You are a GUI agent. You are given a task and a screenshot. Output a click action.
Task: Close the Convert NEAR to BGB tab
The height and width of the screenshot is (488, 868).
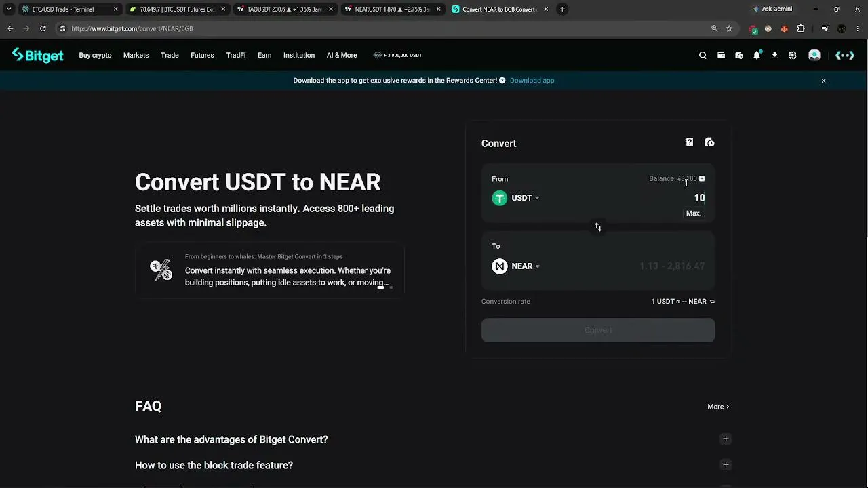[x=546, y=9]
